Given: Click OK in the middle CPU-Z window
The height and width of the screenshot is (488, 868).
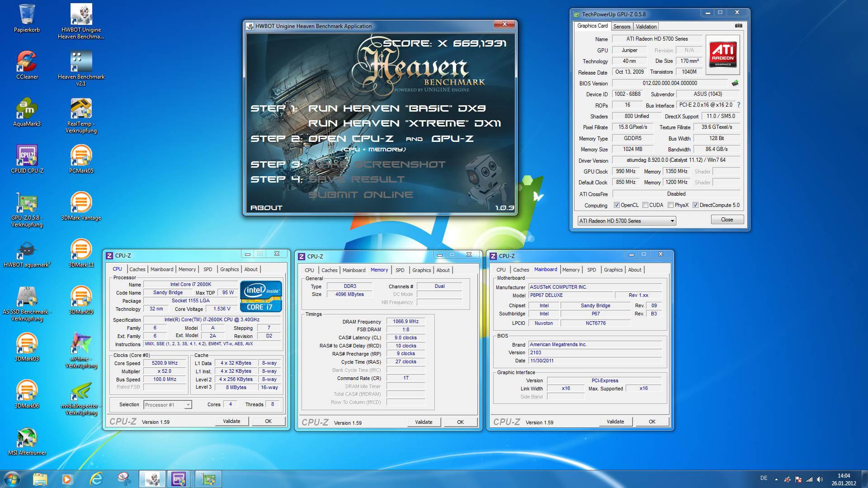Looking at the screenshot, I should [460, 422].
